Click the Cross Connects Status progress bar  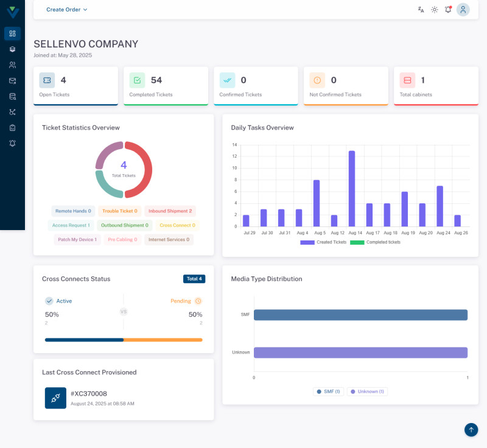click(124, 340)
